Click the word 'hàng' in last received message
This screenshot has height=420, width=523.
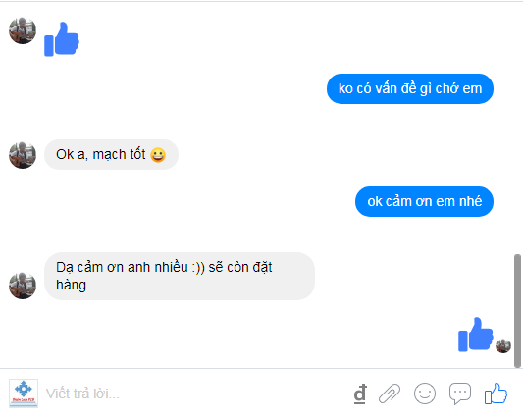(71, 286)
